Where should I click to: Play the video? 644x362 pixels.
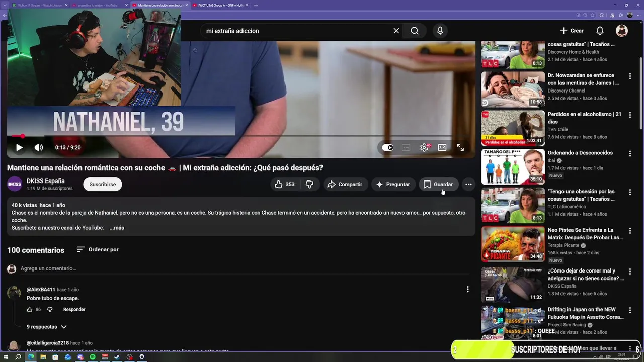(19, 147)
